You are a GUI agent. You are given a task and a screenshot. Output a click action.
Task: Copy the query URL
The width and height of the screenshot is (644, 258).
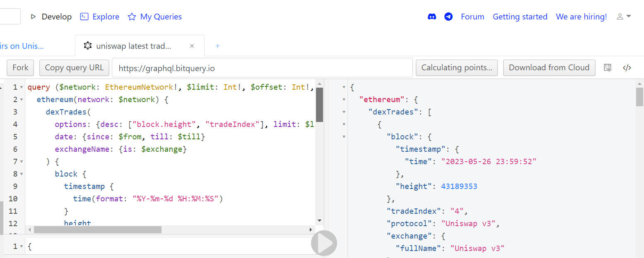coord(74,68)
